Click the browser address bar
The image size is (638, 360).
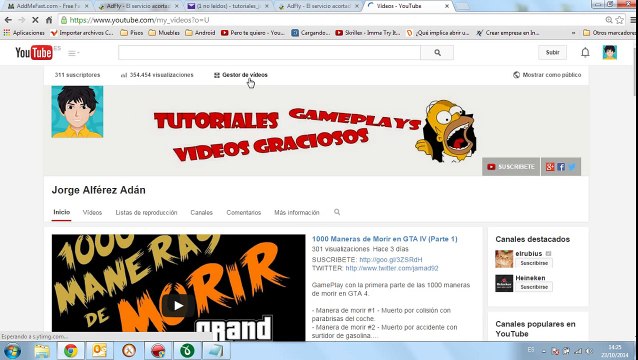(330, 20)
